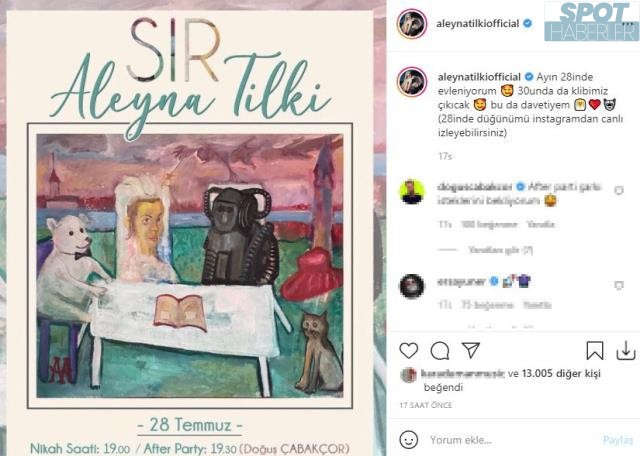Screen dimensions: 640x456
Task: Reply to the first comment
Action: (x=540, y=224)
